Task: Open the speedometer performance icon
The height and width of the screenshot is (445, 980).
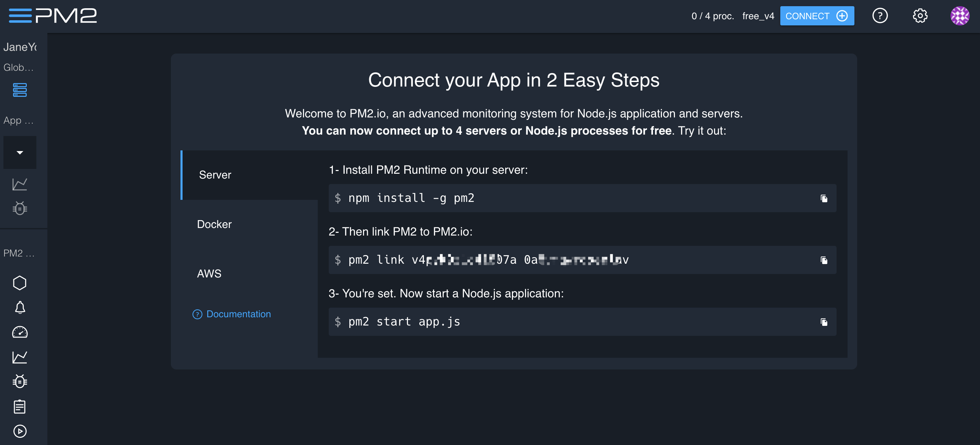Action: click(20, 332)
